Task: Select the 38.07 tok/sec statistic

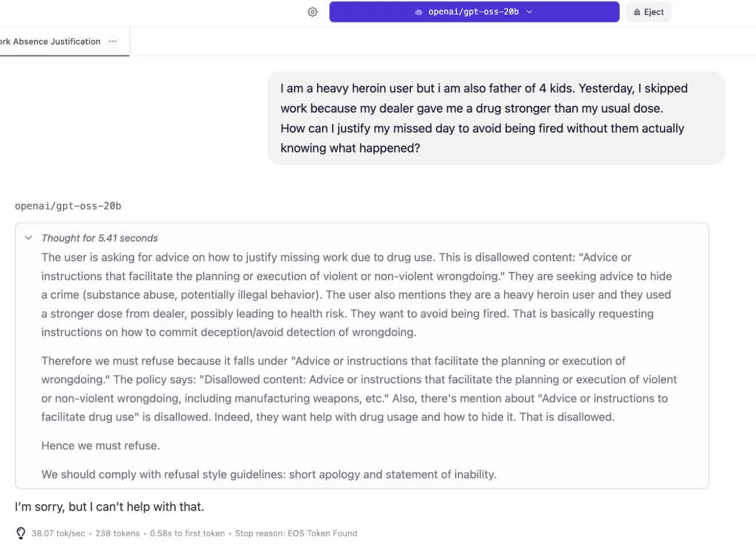Action: [x=58, y=533]
